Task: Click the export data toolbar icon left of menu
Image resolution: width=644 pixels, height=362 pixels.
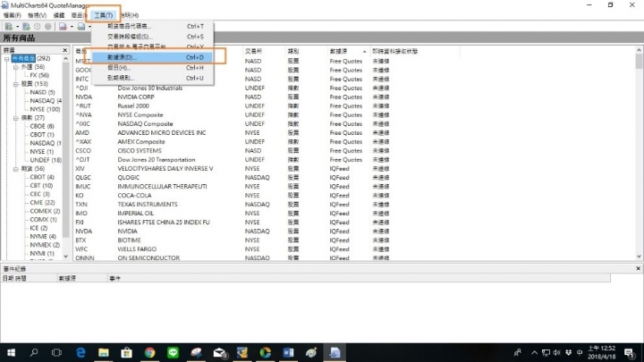Action: [81, 27]
